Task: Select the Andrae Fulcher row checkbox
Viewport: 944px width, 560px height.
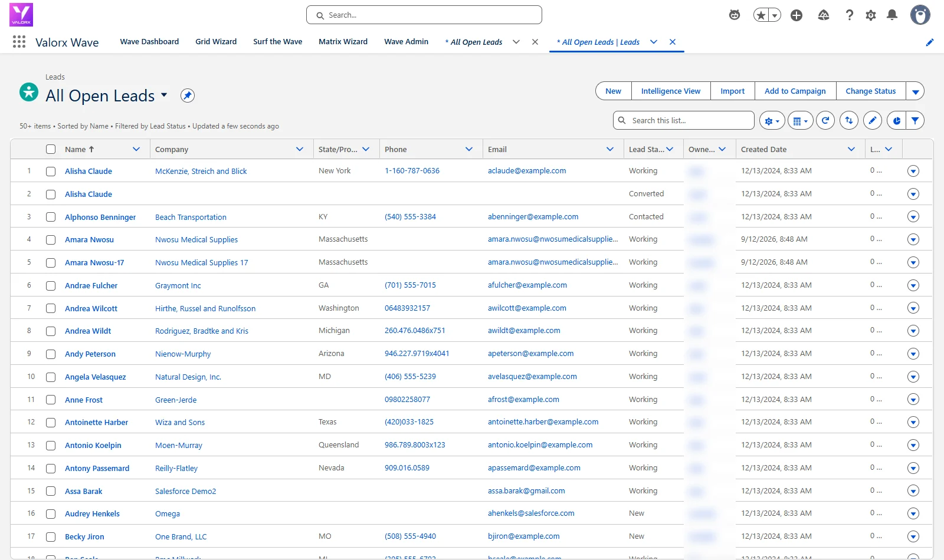Action: [51, 286]
